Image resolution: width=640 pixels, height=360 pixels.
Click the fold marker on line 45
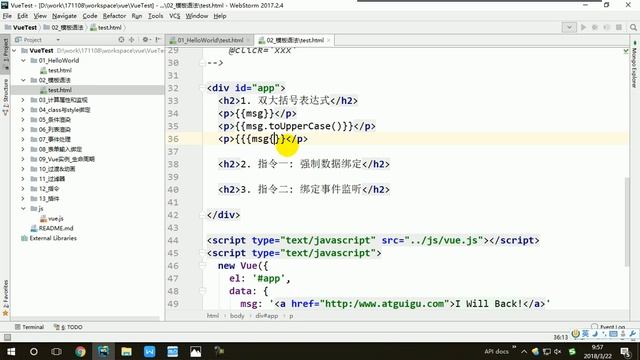(202, 253)
